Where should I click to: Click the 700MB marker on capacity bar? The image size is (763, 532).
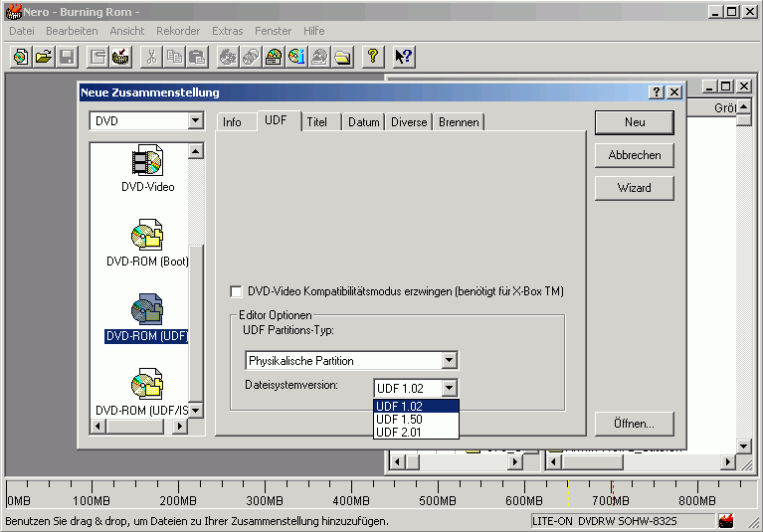(x=611, y=500)
